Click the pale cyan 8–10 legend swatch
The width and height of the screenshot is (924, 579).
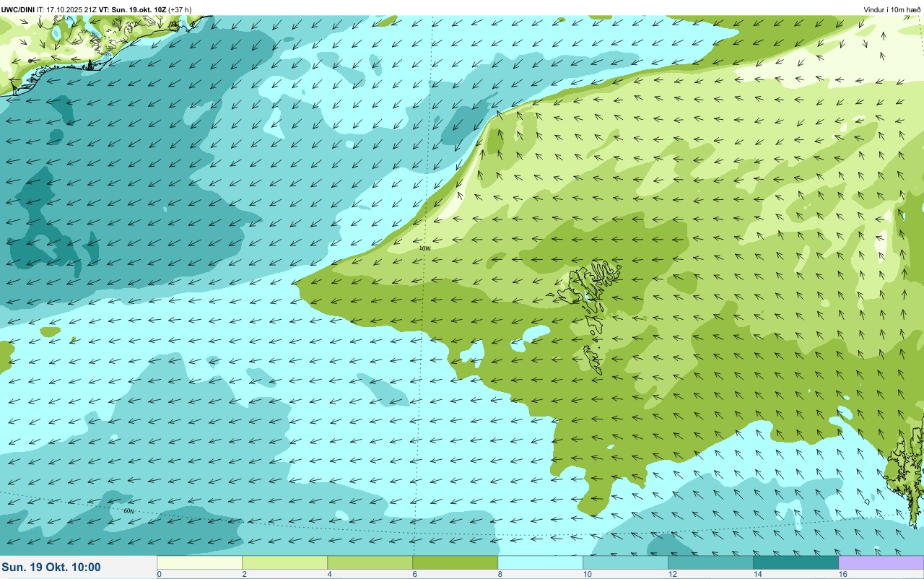(x=541, y=562)
